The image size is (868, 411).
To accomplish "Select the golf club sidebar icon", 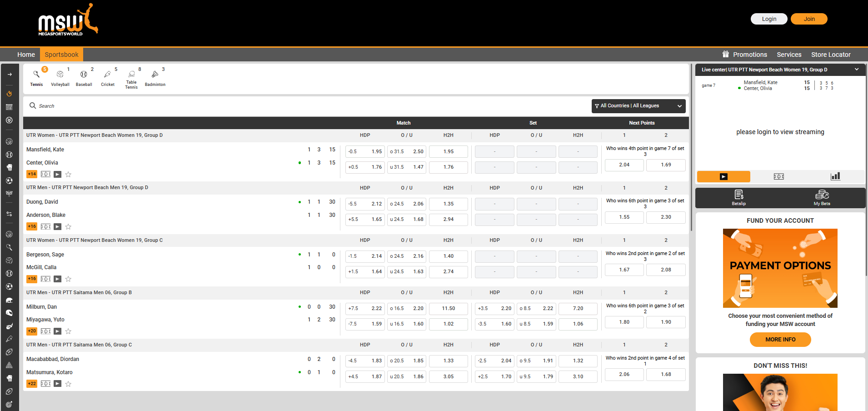I will (10, 326).
